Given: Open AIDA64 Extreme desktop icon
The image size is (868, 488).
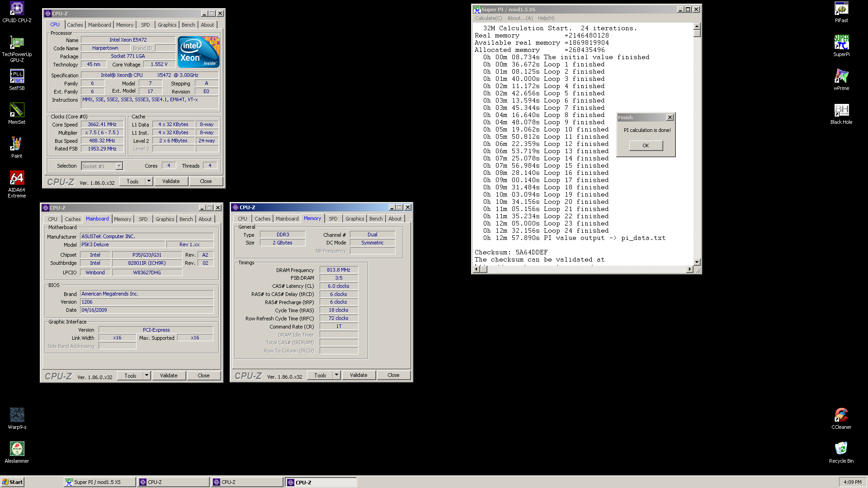Looking at the screenshot, I should [x=17, y=184].
